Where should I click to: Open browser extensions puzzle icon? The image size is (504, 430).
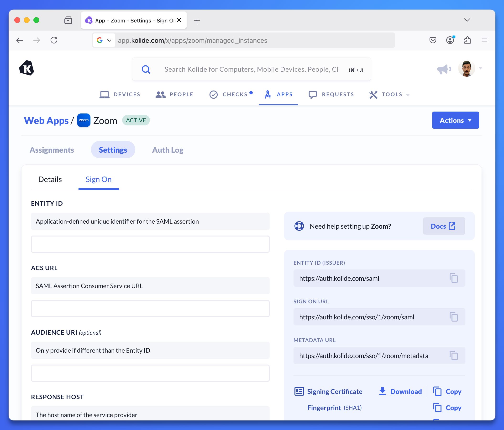pyautogui.click(x=467, y=40)
